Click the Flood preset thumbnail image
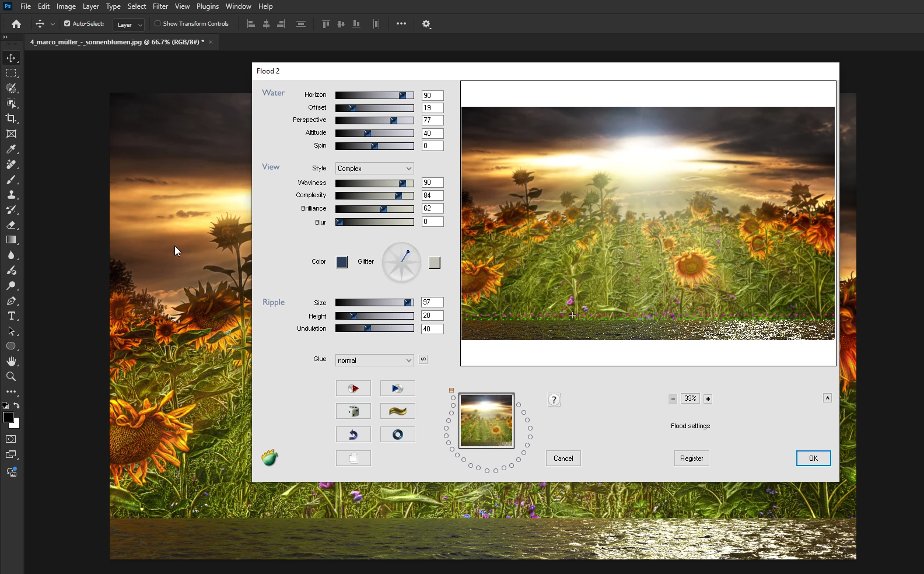The image size is (924, 574). [x=487, y=420]
